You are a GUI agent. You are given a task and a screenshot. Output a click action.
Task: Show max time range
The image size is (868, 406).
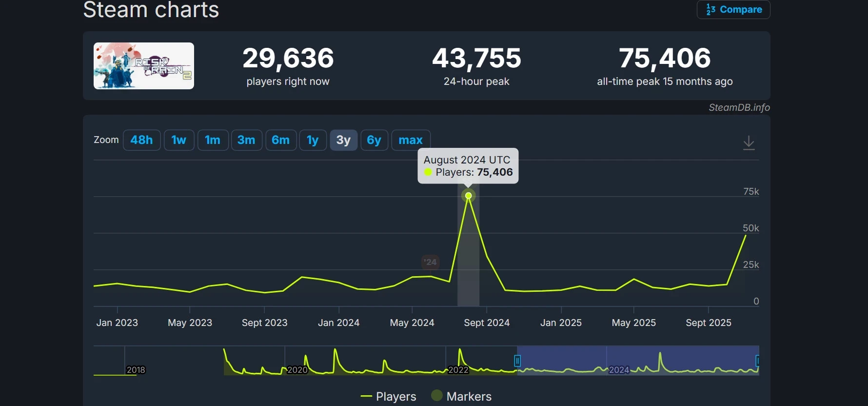coord(411,141)
